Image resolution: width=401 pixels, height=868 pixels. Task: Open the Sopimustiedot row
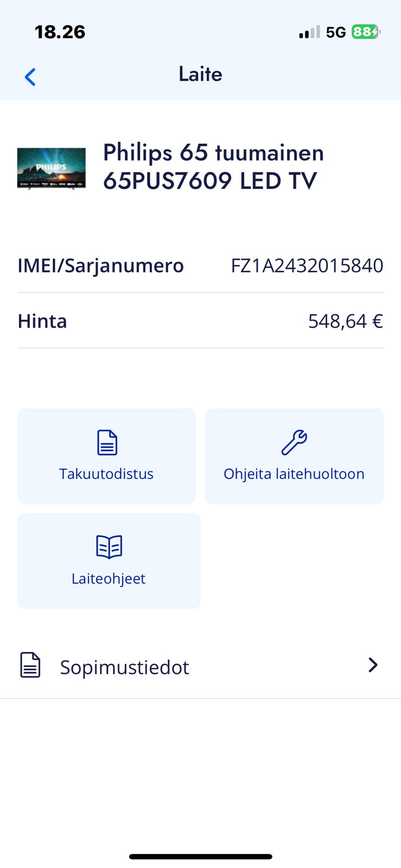point(200,666)
